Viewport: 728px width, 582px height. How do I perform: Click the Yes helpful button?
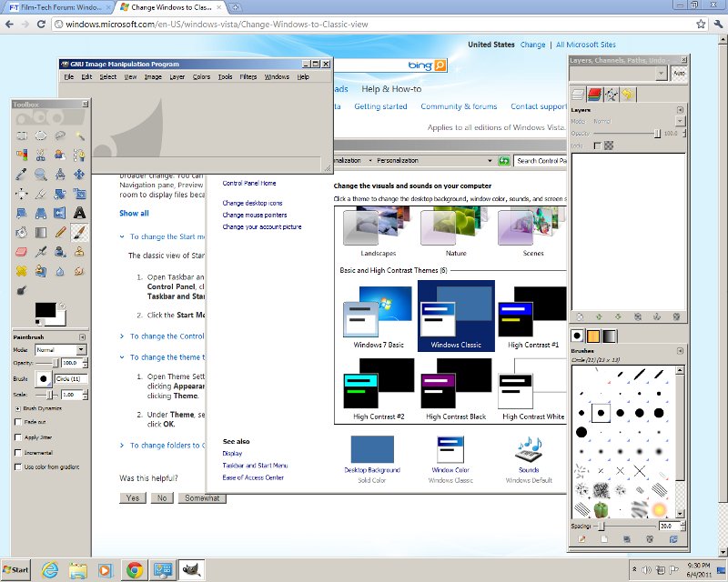pos(132,498)
